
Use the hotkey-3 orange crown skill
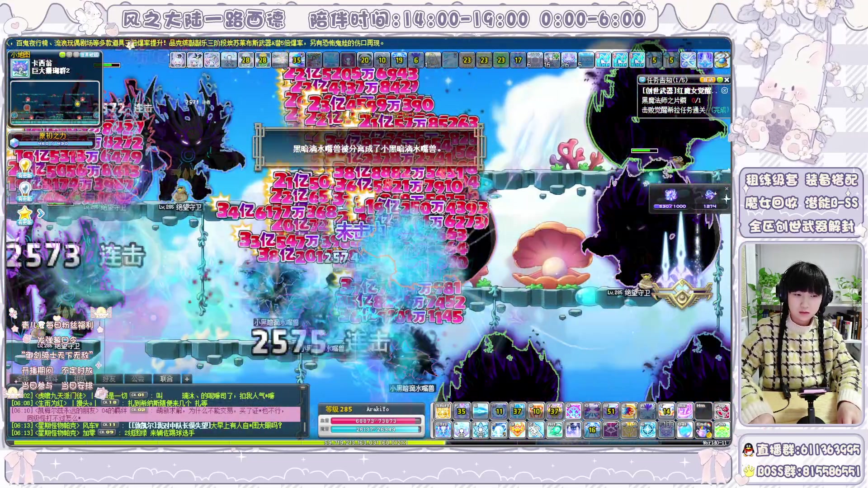click(517, 430)
